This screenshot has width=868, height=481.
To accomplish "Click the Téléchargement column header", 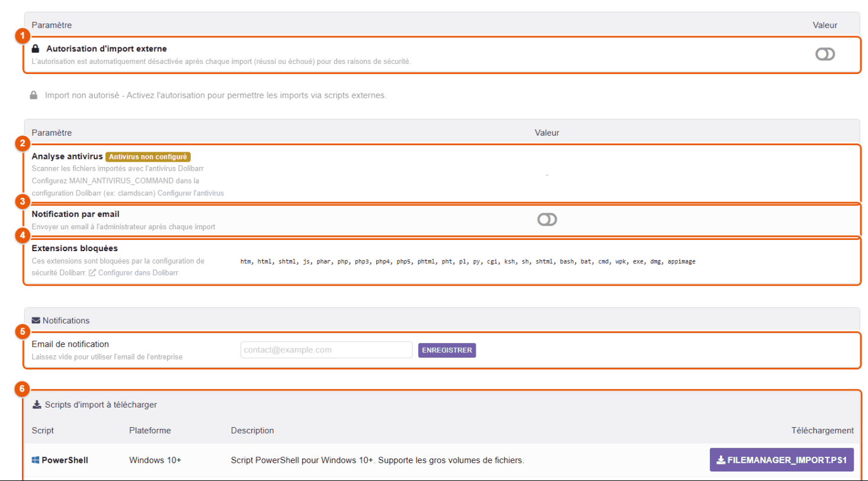I will click(x=822, y=430).
